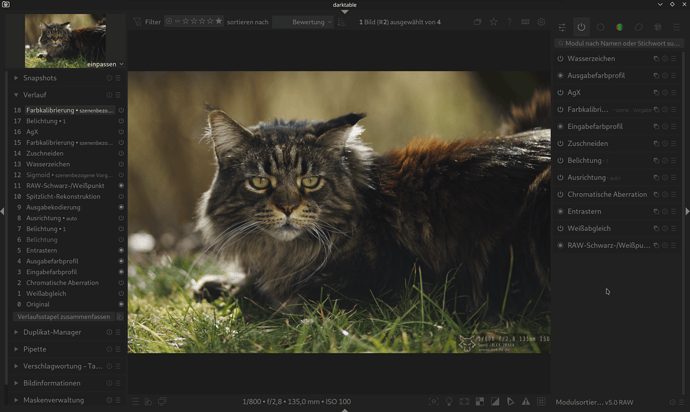Open the global preferences gear icon
This screenshot has height=412, width=690.
(541, 22)
